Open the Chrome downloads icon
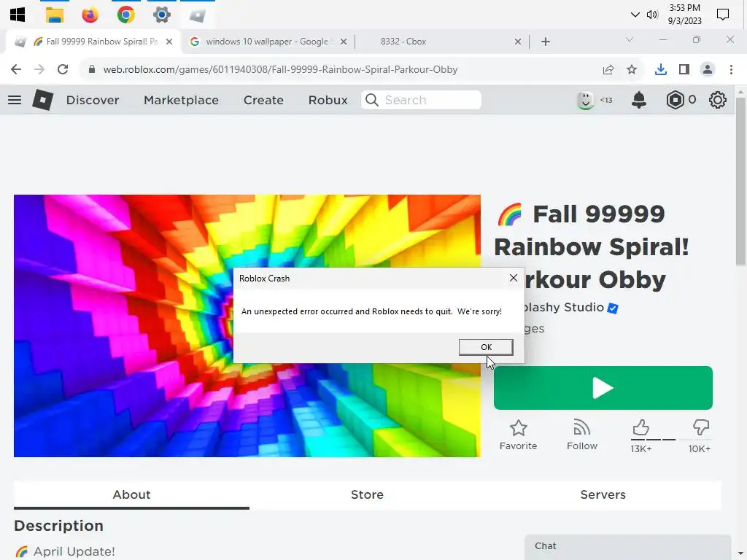 (x=660, y=69)
